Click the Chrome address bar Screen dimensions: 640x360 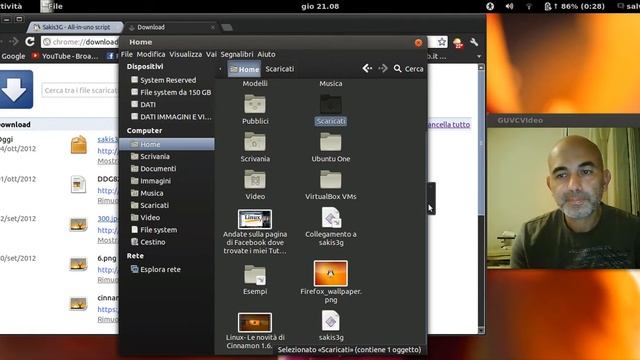[x=80, y=42]
